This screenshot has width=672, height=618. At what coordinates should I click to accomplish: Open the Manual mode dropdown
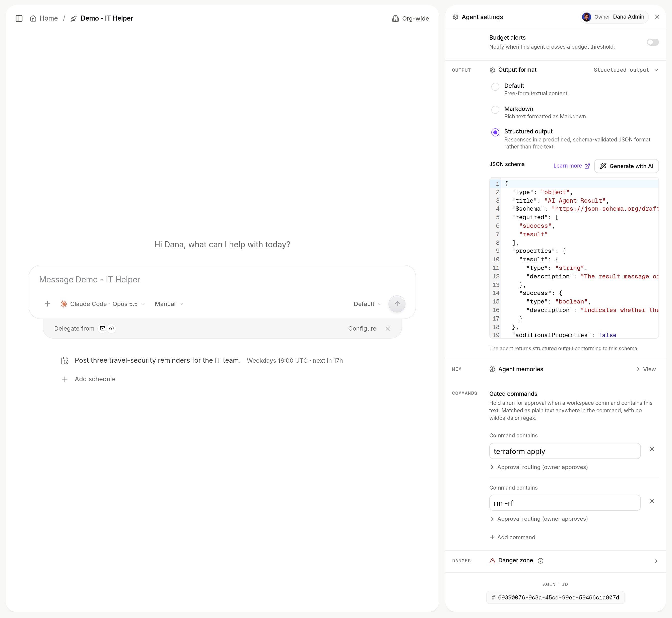pos(169,304)
